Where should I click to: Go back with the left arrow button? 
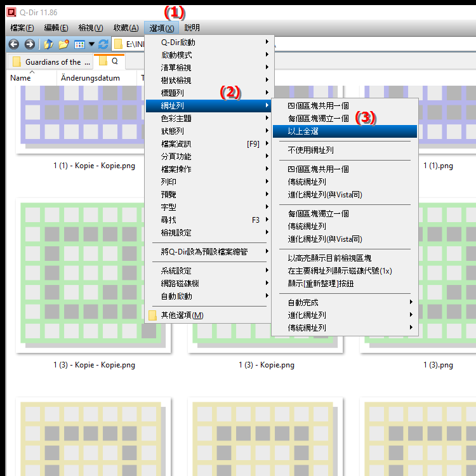click(14, 44)
